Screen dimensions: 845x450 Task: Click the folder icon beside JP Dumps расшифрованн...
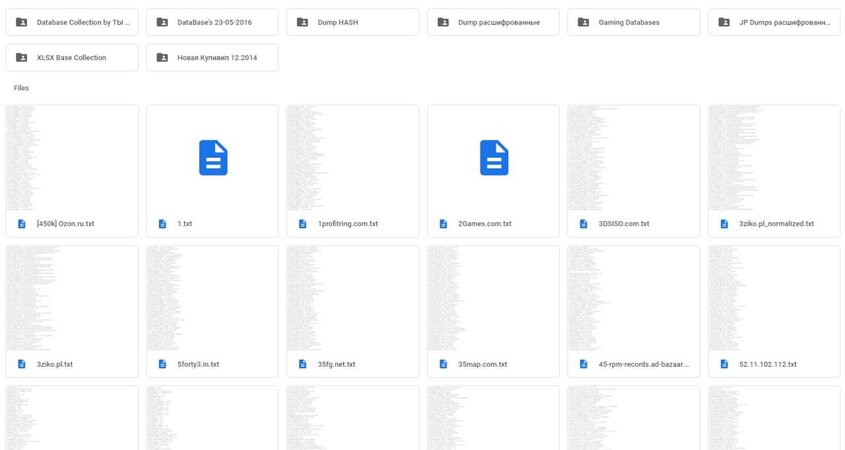click(724, 22)
